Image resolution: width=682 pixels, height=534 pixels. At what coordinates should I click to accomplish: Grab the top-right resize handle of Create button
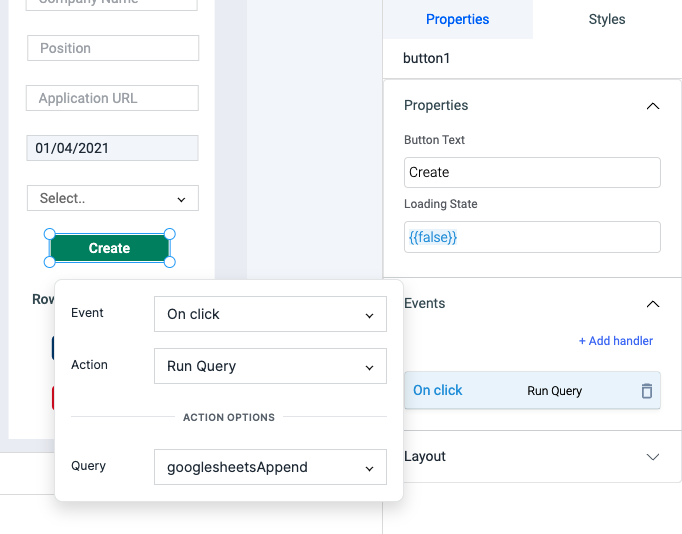coord(169,234)
